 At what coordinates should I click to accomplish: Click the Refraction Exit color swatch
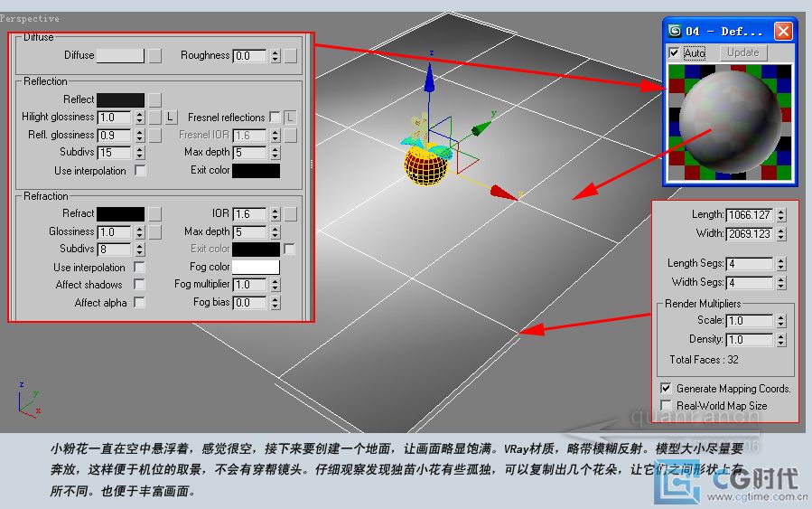[256, 250]
